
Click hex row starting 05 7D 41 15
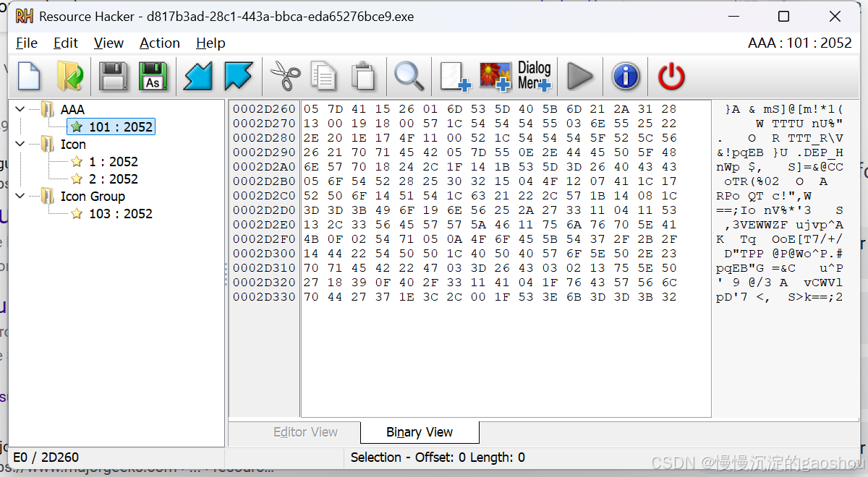click(490, 109)
